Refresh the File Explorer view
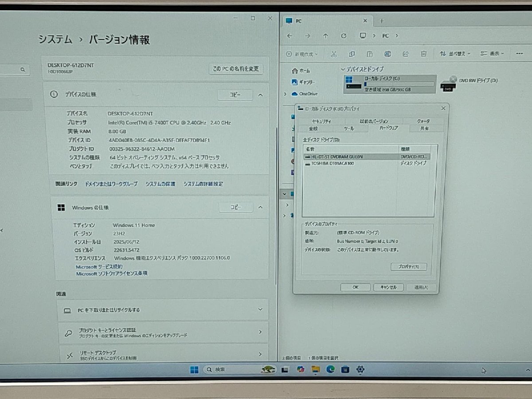 tap(344, 36)
